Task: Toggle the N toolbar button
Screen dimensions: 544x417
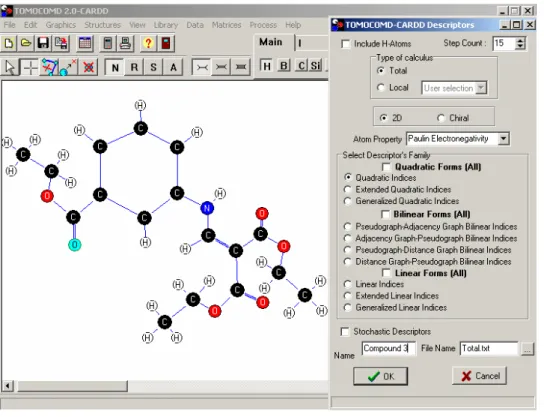Action: (x=115, y=67)
